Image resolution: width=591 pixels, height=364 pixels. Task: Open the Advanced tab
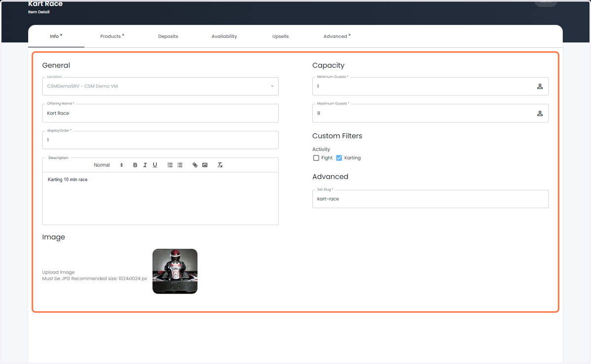(337, 36)
